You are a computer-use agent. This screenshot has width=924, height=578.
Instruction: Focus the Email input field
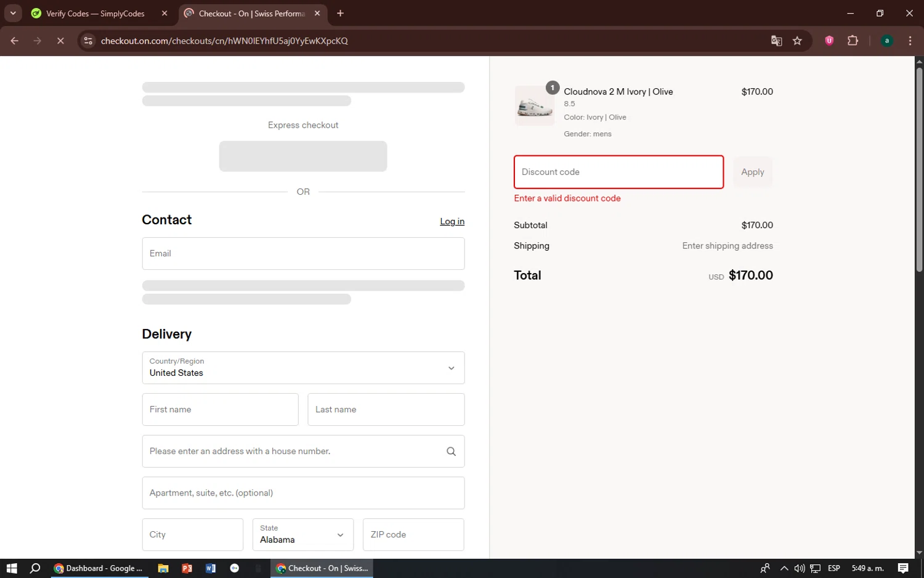303,253
